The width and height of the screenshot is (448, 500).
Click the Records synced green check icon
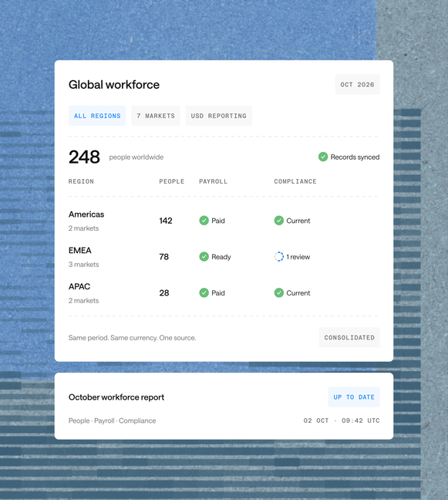[323, 157]
